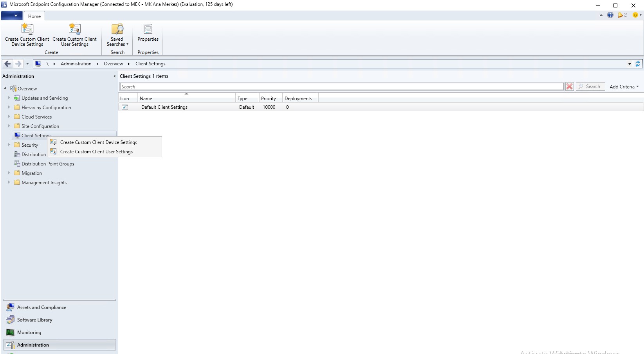The image size is (644, 354).
Task: Open the Assets and Compliance workspace
Action: point(41,307)
